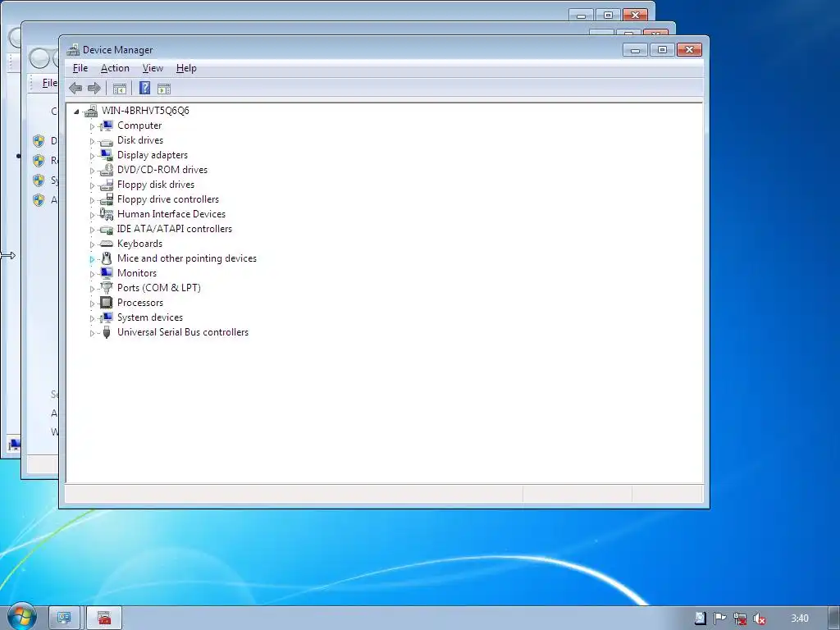Click the Back arrow in Device Manager toolbar
This screenshot has width=840, height=630.
[75, 89]
